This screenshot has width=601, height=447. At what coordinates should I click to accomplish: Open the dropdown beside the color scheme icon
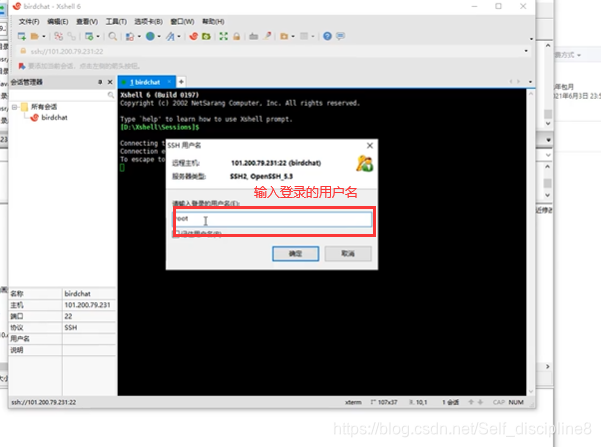click(139, 36)
